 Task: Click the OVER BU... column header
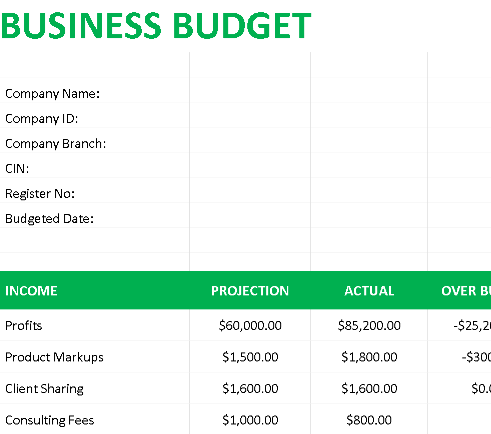coord(466,291)
